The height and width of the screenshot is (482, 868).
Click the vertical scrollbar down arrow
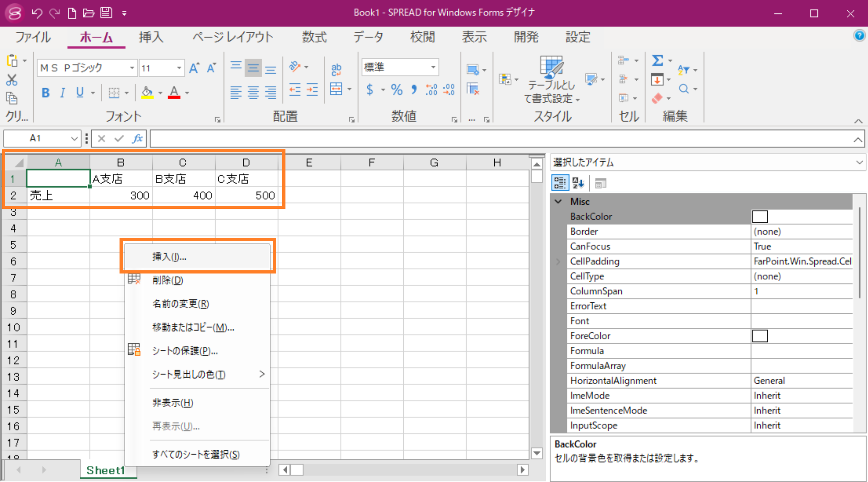(537, 453)
